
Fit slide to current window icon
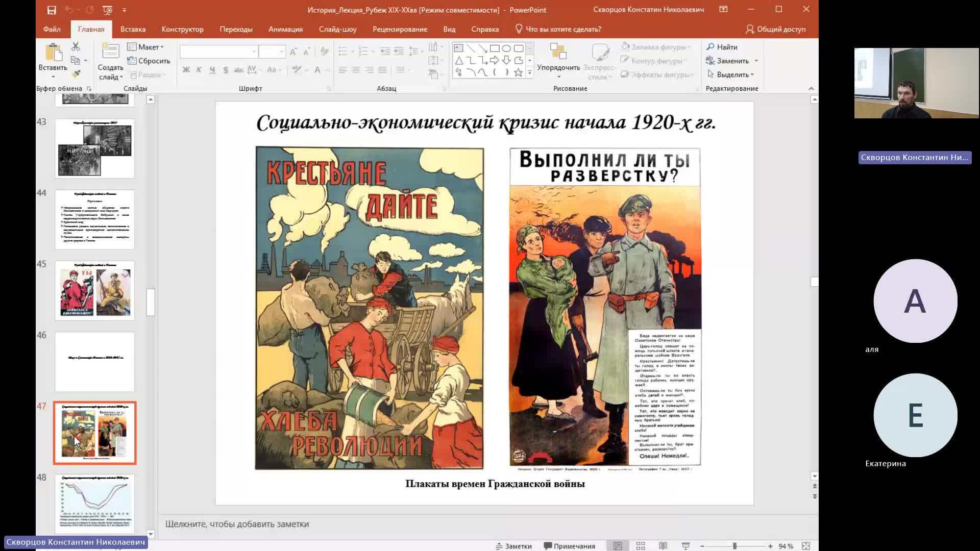pos(806,546)
